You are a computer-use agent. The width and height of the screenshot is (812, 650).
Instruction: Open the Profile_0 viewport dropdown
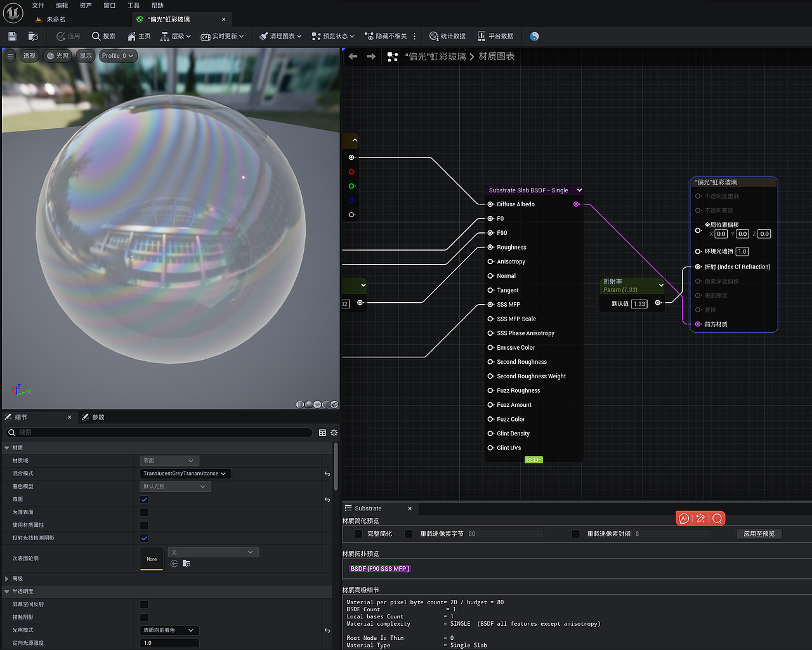click(x=118, y=56)
